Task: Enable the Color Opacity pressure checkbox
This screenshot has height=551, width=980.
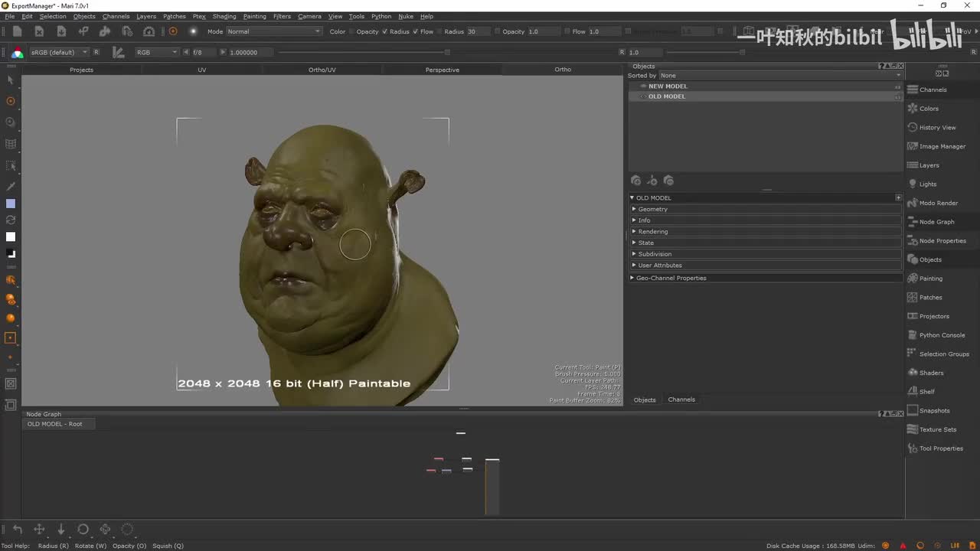Action: [x=352, y=31]
